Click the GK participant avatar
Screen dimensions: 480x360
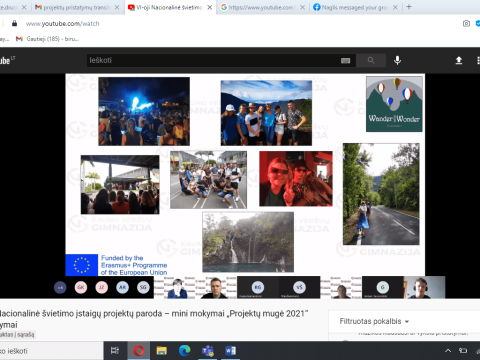(81, 287)
